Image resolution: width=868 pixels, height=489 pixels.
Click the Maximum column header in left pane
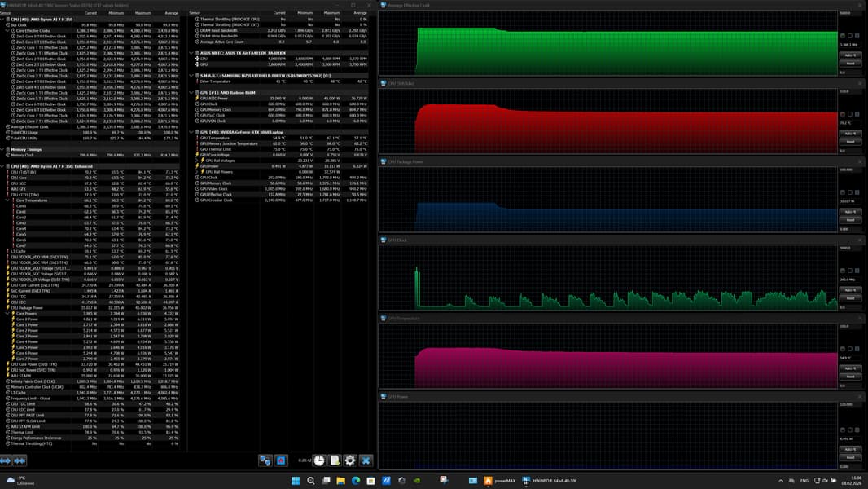point(142,13)
